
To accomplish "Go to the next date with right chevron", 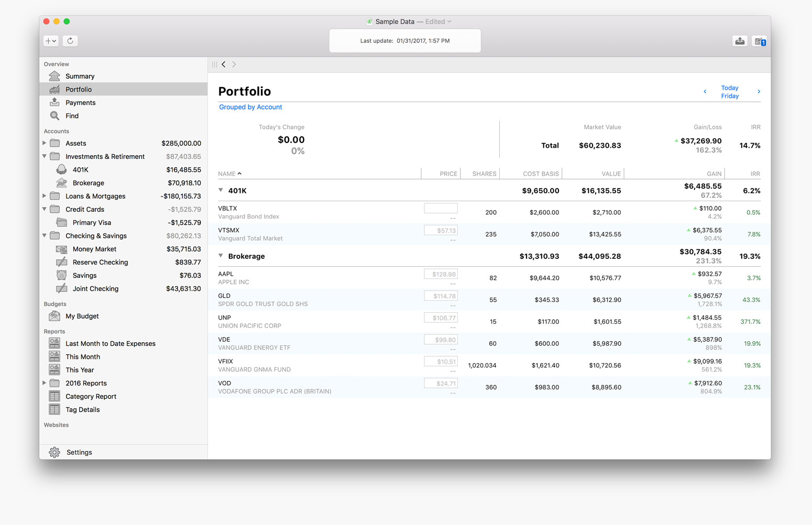I will (759, 92).
